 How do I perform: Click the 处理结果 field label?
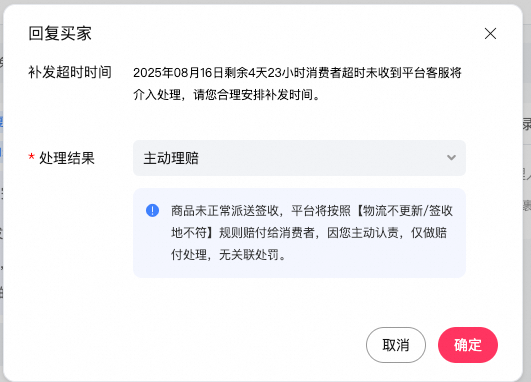[67, 158]
